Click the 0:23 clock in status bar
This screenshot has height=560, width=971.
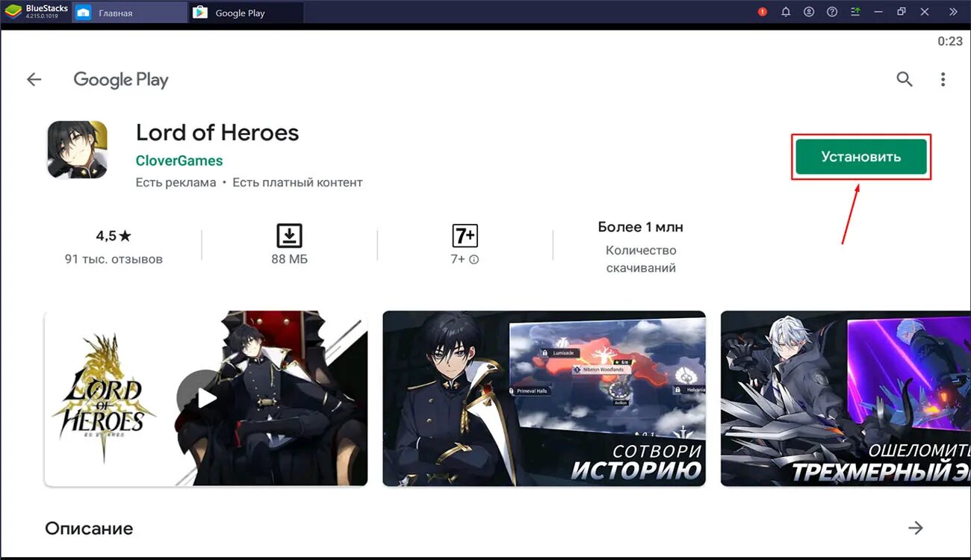tap(950, 41)
